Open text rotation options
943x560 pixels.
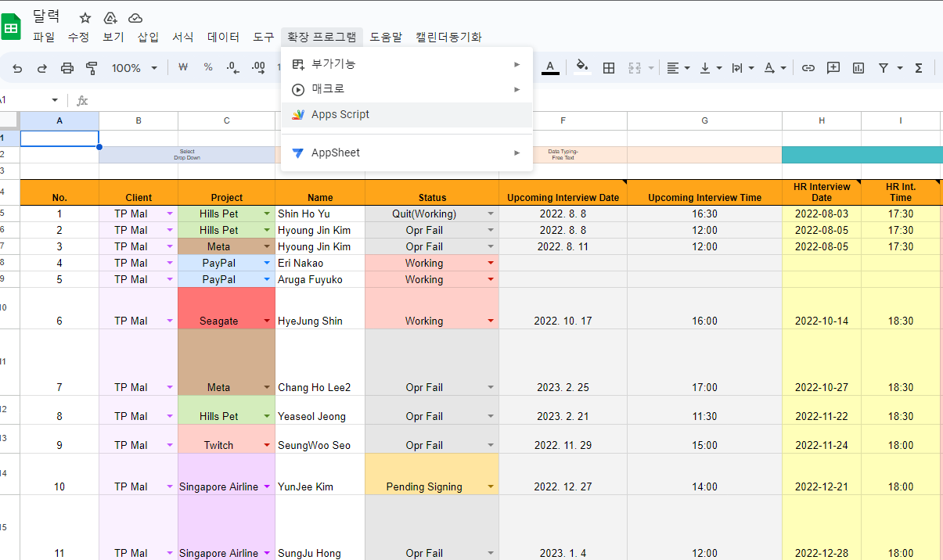(774, 68)
